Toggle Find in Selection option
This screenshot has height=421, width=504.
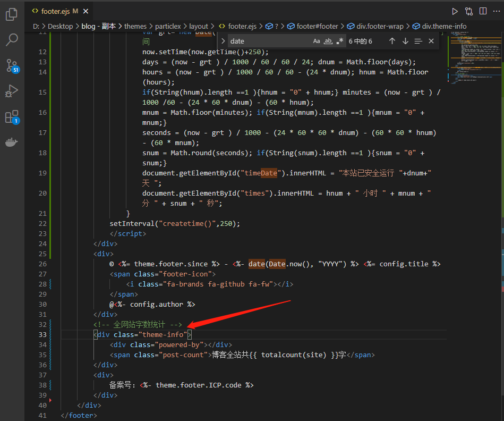coord(418,41)
